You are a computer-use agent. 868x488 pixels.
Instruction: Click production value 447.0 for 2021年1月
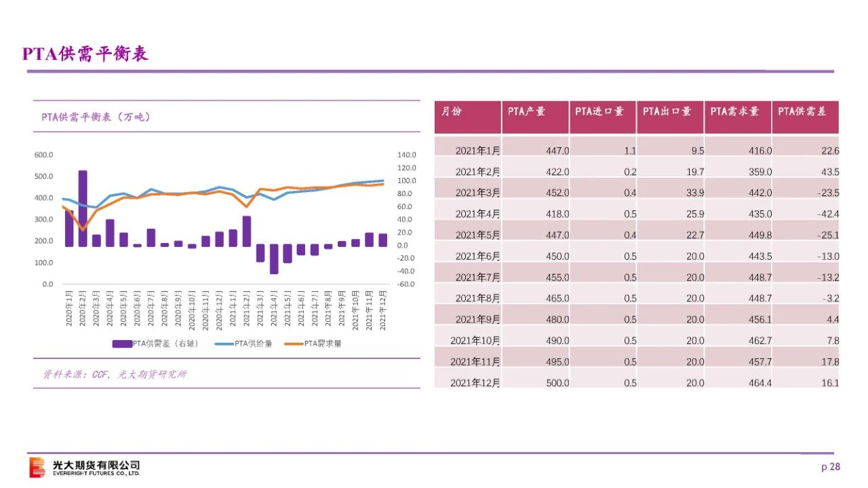click(557, 151)
